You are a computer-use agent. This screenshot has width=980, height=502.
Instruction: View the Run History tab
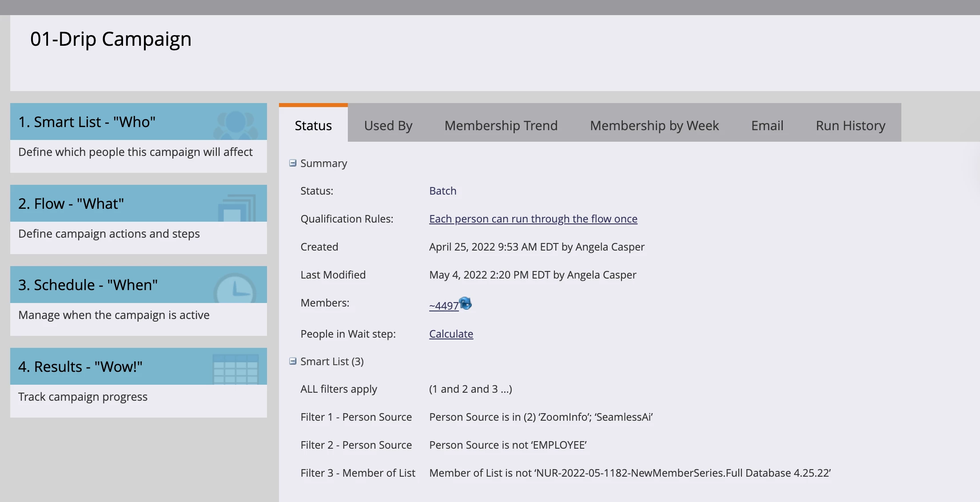click(x=850, y=125)
